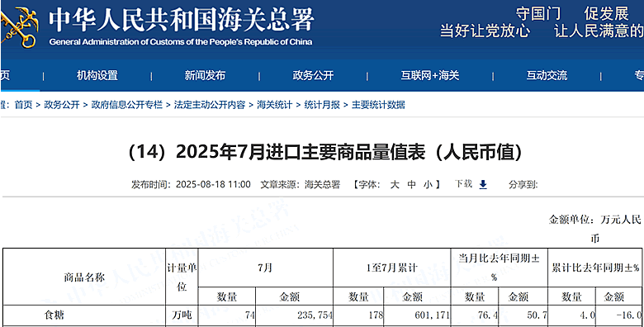Open the 政务公开 navigation item
The image size is (644, 327).
tap(313, 76)
